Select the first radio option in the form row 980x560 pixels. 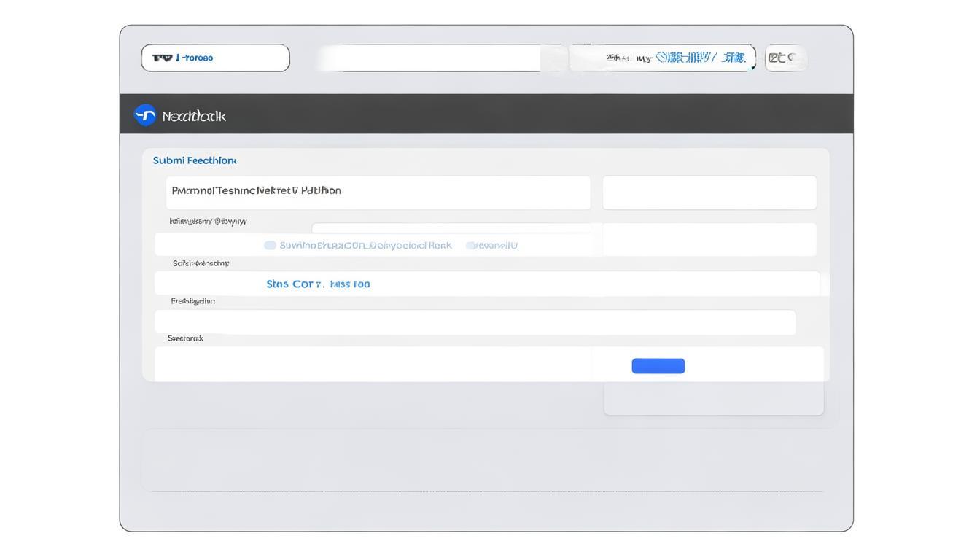(270, 246)
